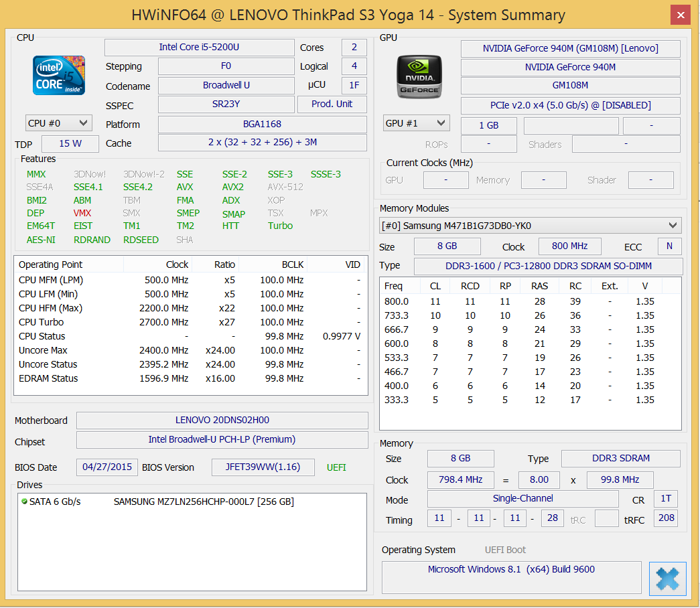This screenshot has height=608, width=700.
Task: Open the GPU #1 selector dropdown
Action: [416, 123]
